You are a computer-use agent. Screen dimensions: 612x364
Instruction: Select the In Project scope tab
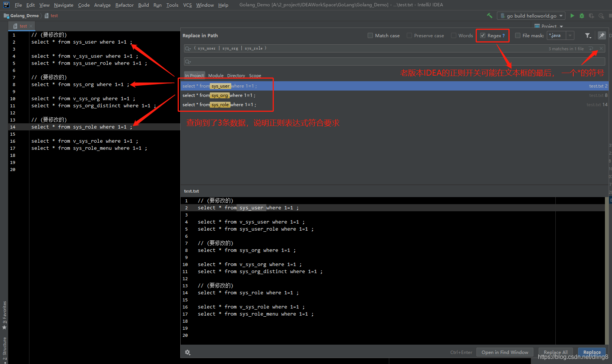point(194,75)
